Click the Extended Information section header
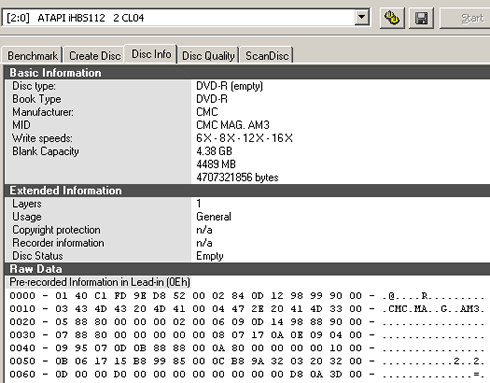 pos(247,190)
